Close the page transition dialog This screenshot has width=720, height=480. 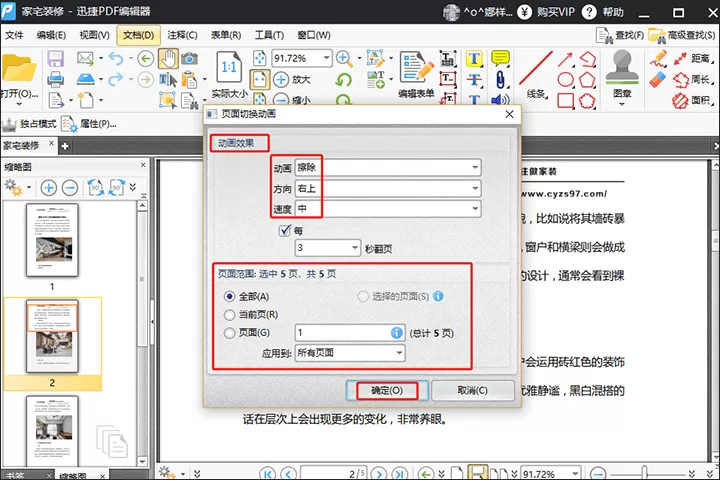[x=509, y=114]
